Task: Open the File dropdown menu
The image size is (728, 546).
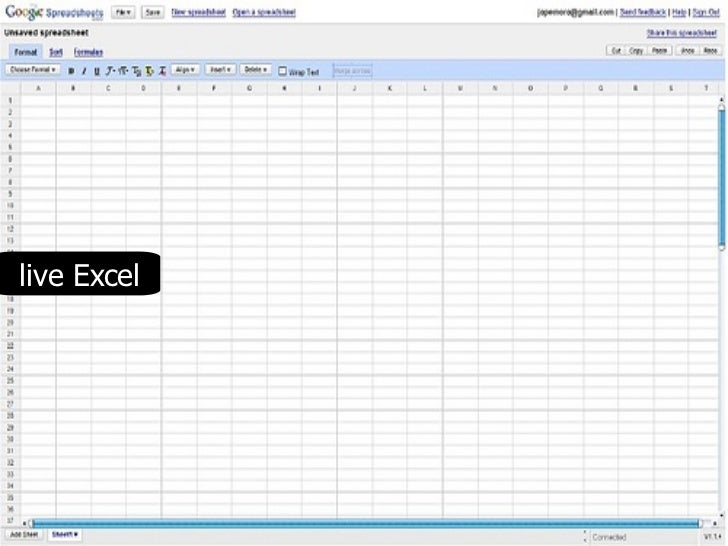Action: (x=123, y=12)
